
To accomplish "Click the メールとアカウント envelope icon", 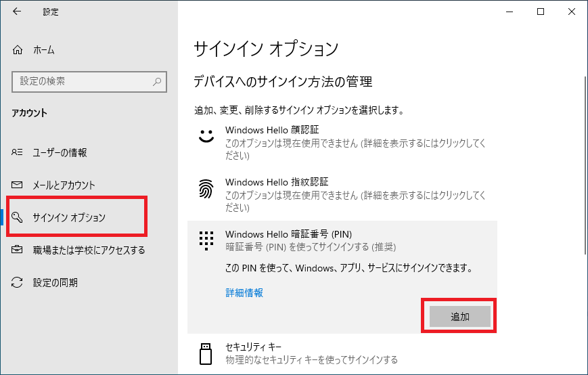I will tap(17, 185).
